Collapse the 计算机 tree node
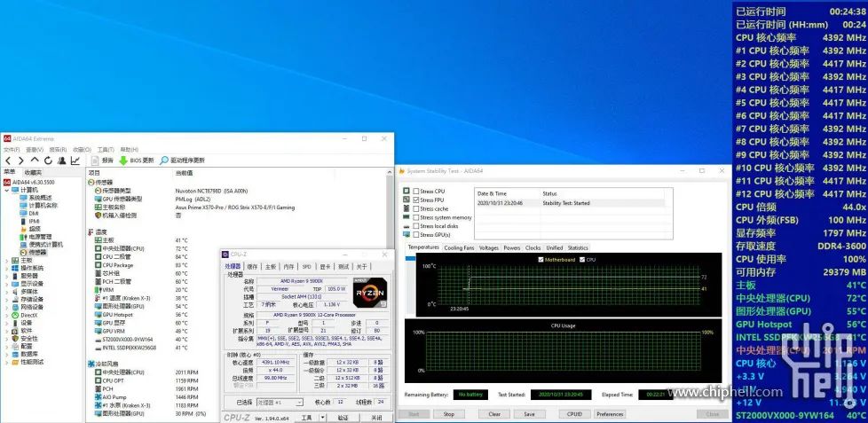This screenshot has width=868, height=423. pyautogui.click(x=6, y=190)
